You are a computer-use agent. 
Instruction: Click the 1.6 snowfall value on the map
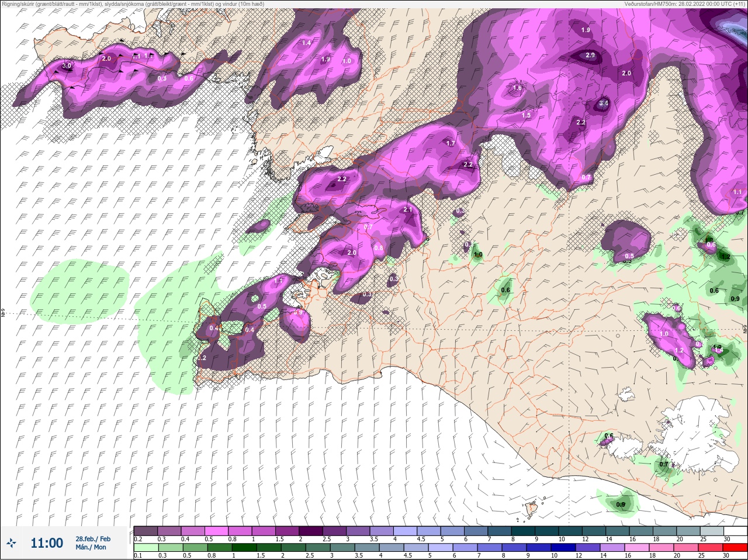tap(517, 88)
